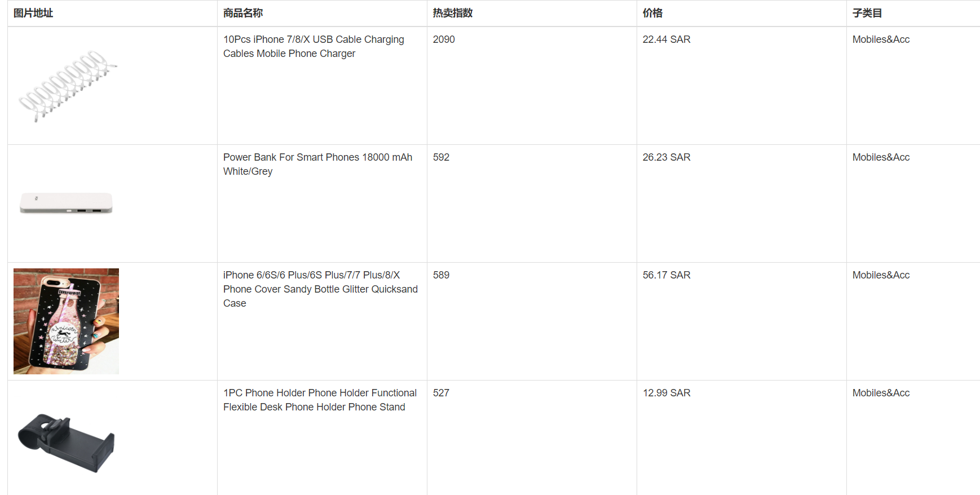The image size is (980, 495).
Task: Click the 图片地址 column header
Action: 33,13
